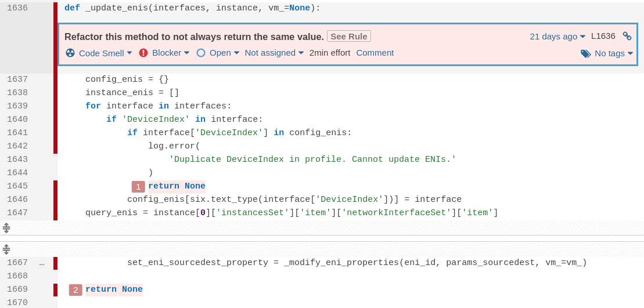Select issue location marker 2

click(x=75, y=289)
